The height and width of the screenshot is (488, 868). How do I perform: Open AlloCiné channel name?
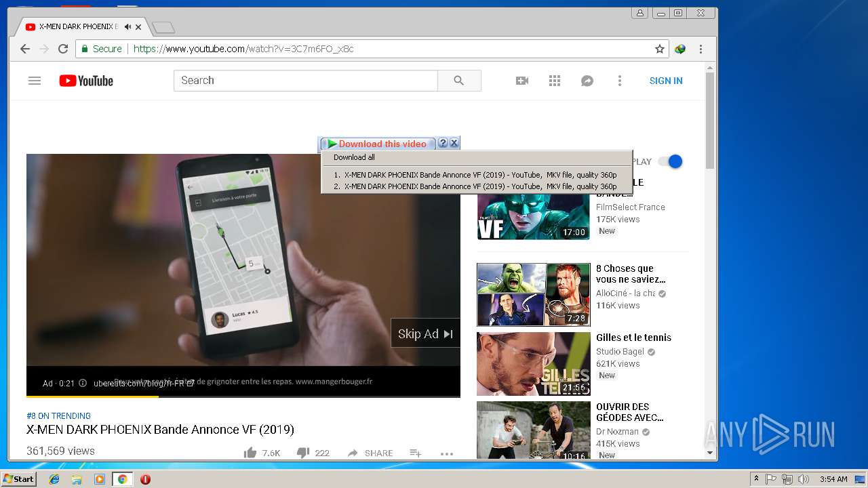625,293
